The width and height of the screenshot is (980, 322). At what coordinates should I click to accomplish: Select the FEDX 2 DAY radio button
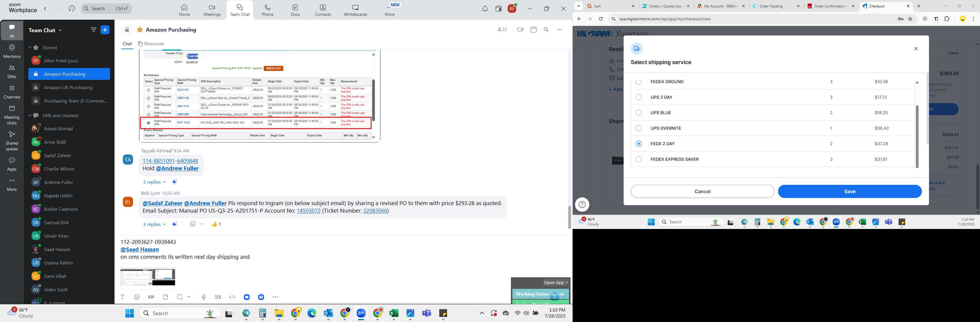639,144
